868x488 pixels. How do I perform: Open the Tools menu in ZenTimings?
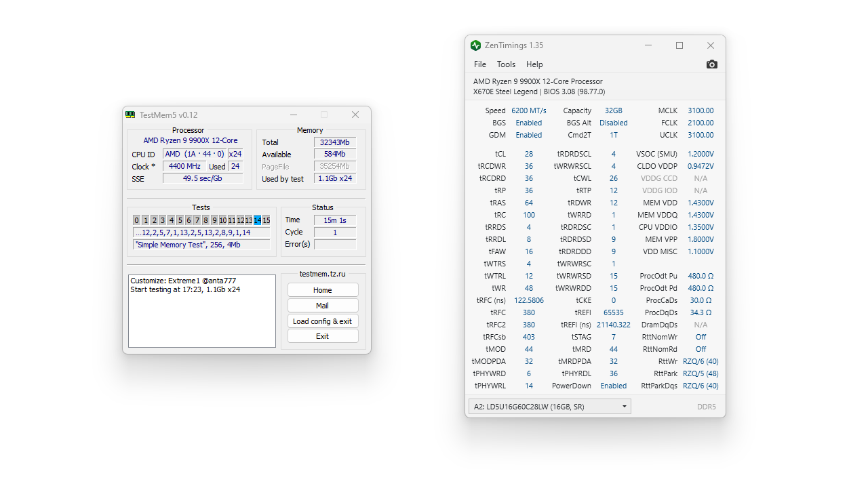(506, 64)
